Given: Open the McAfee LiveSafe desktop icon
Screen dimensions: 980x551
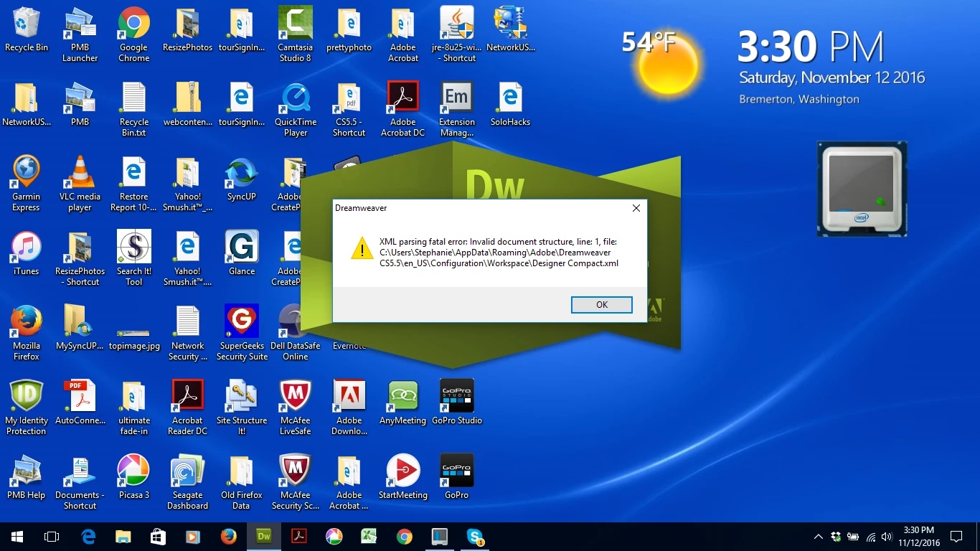Looking at the screenshot, I should 295,408.
